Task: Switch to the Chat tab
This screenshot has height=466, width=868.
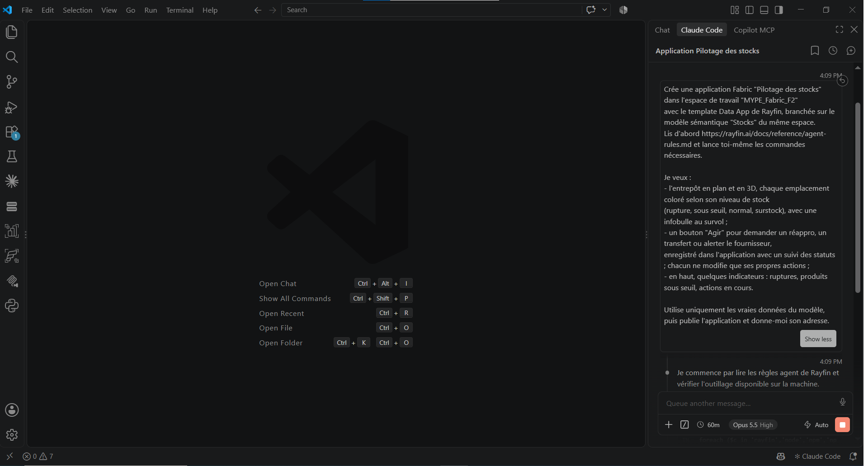Action: [x=662, y=30]
